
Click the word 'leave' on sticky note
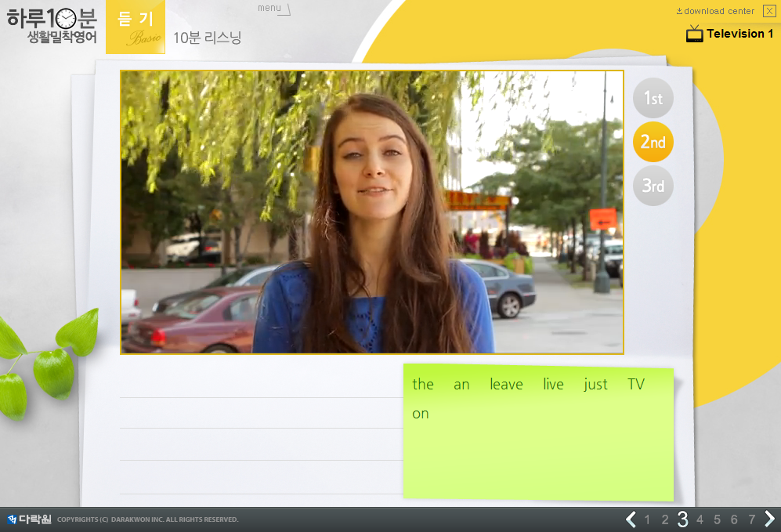[x=506, y=384]
